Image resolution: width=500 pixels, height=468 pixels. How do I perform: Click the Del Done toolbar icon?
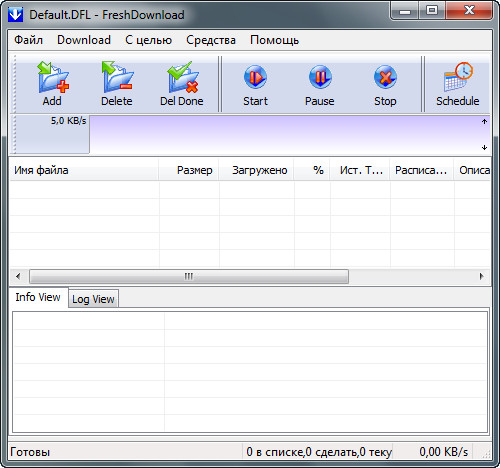tap(183, 77)
